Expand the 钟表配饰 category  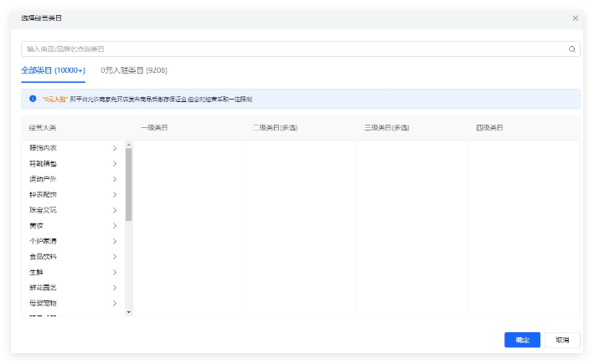(x=73, y=194)
